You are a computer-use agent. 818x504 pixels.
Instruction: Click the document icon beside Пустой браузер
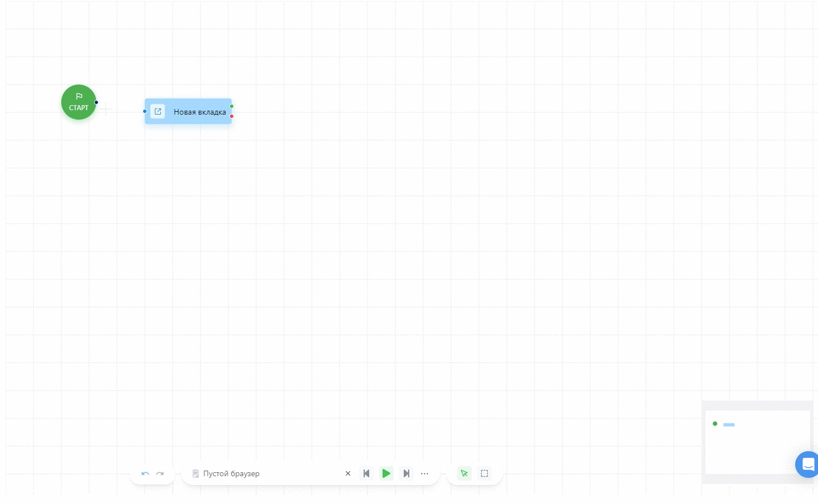195,473
